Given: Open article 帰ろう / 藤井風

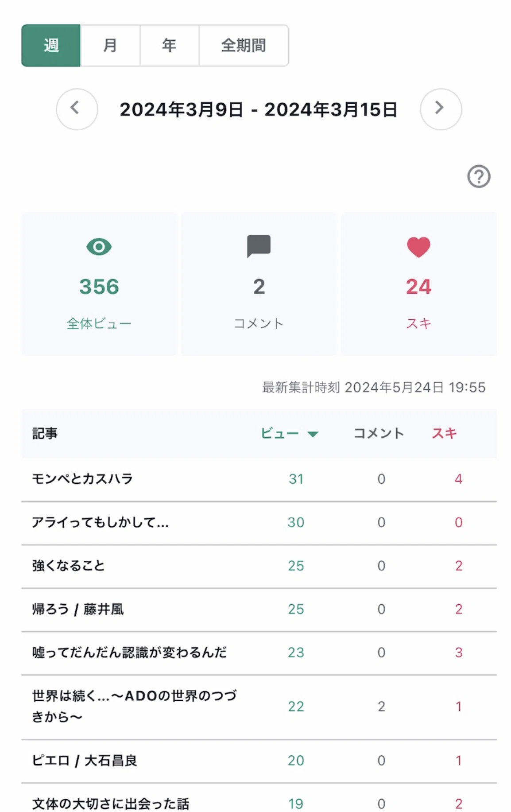Looking at the screenshot, I should (78, 609).
